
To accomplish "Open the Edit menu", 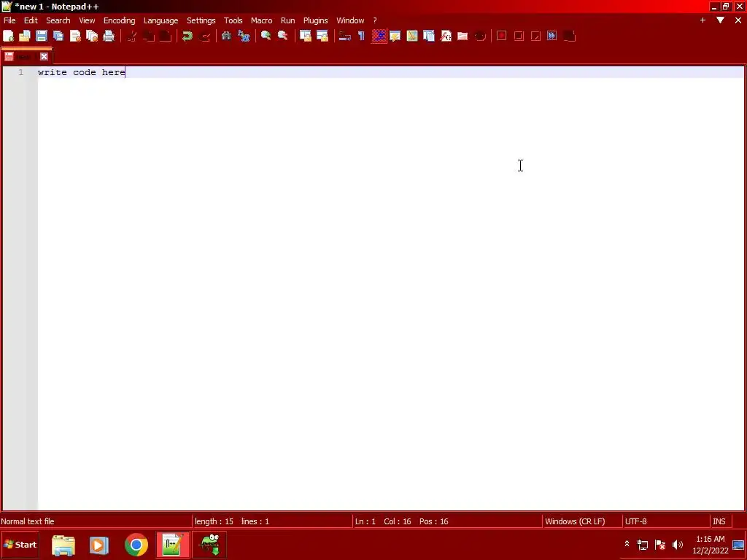I will pos(31,20).
